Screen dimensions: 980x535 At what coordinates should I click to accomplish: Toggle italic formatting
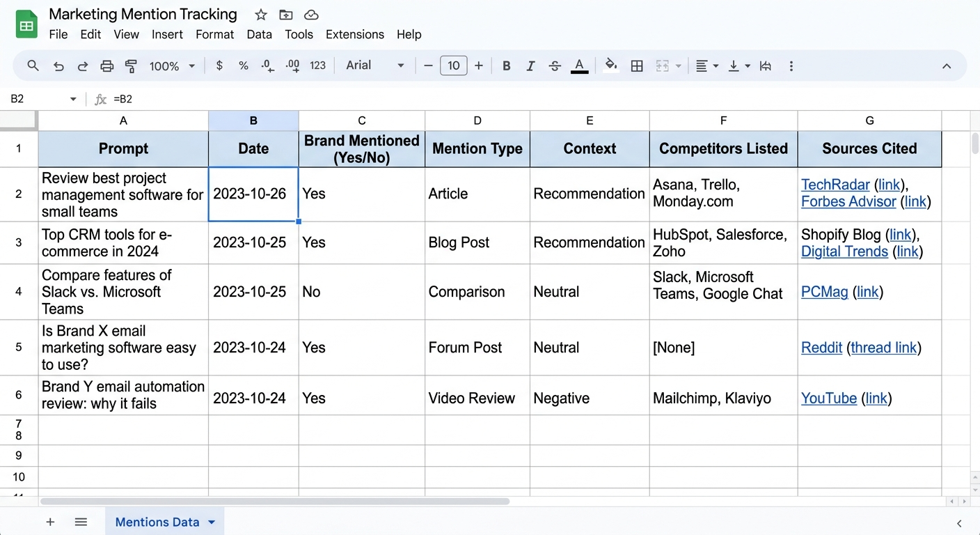tap(530, 65)
